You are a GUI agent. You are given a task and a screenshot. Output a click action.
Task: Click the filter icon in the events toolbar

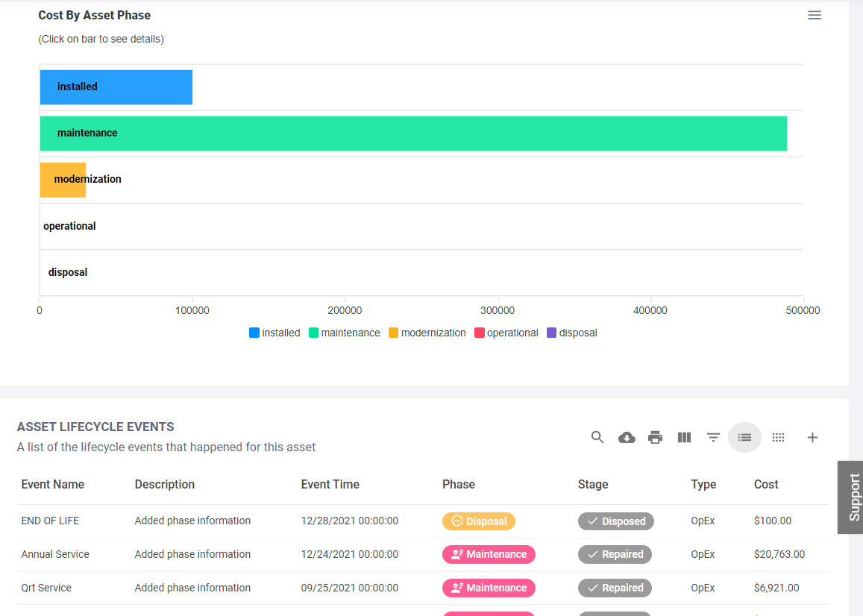pos(713,438)
